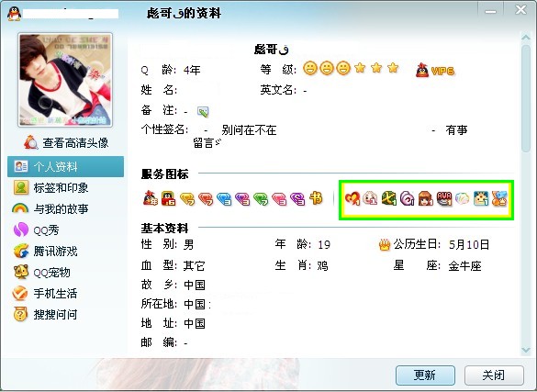
Task: Click the profile avatar picture
Action: point(65,80)
